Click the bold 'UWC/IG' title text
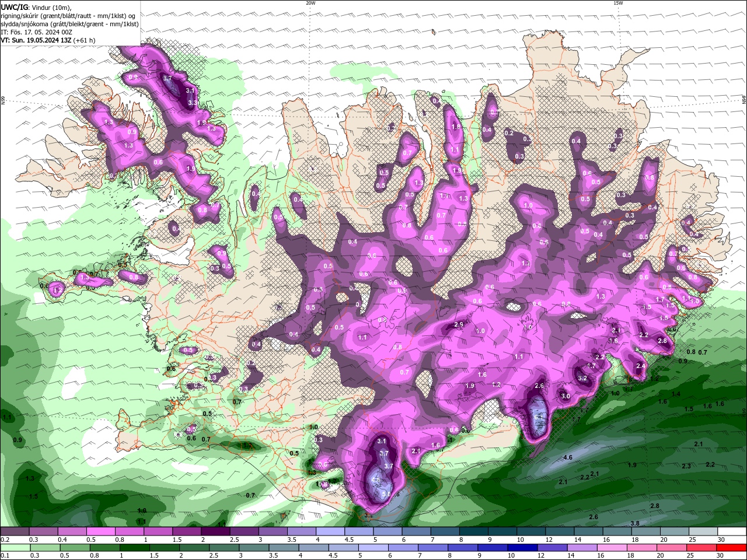 pyautogui.click(x=13, y=7)
